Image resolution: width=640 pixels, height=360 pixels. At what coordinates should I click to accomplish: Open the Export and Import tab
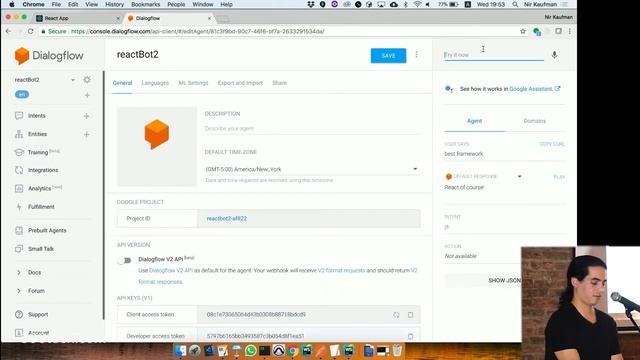[x=240, y=83]
